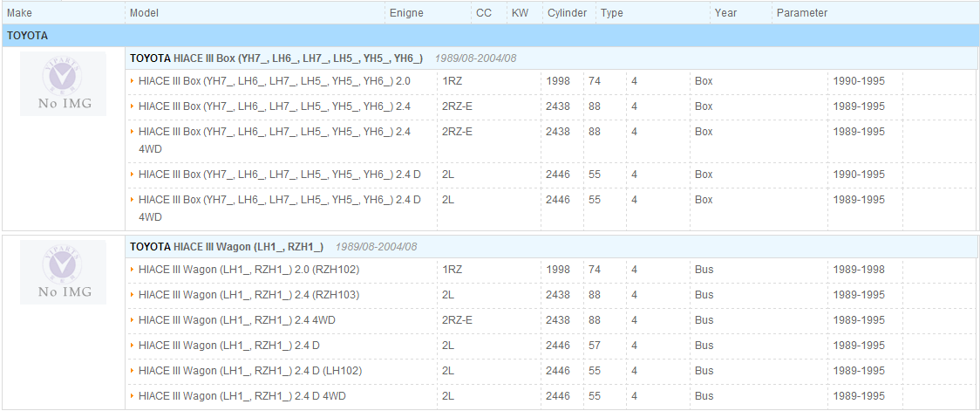This screenshot has width=980, height=411.
Task: Click the Parameter column header
Action: pyautogui.click(x=802, y=12)
